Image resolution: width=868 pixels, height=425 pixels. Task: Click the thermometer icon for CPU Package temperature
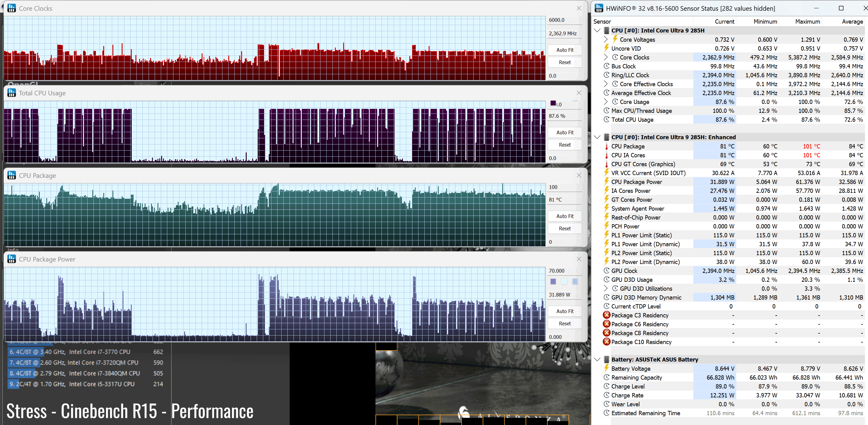coord(607,146)
